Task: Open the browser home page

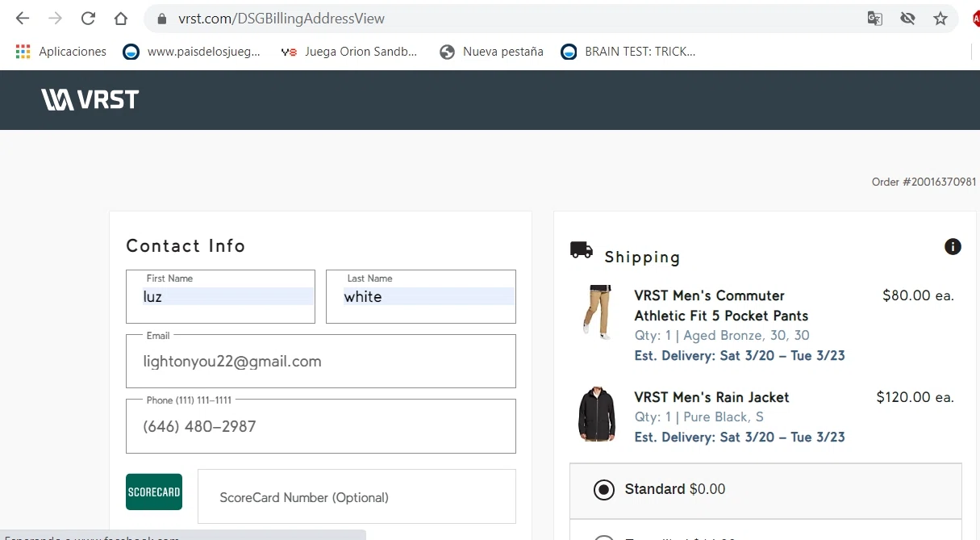Action: [x=121, y=18]
